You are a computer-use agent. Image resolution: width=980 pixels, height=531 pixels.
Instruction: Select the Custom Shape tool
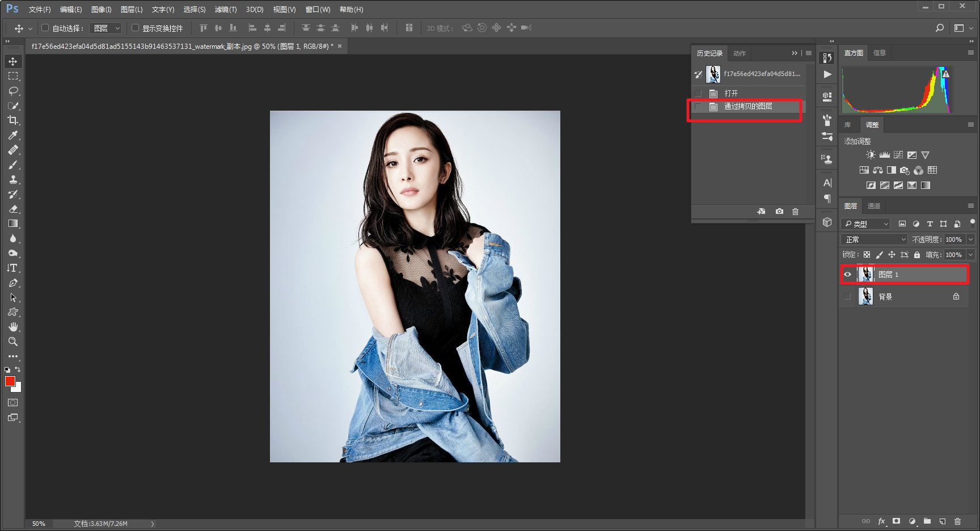pos(12,312)
